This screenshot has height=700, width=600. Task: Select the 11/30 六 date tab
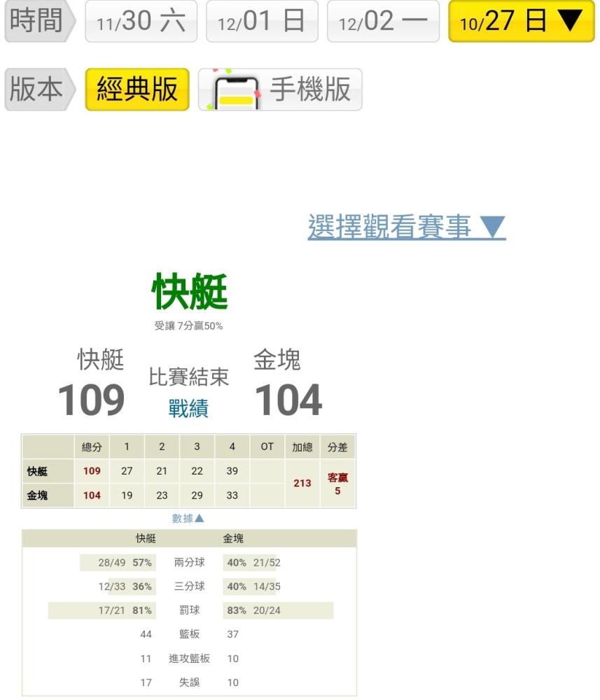141,22
